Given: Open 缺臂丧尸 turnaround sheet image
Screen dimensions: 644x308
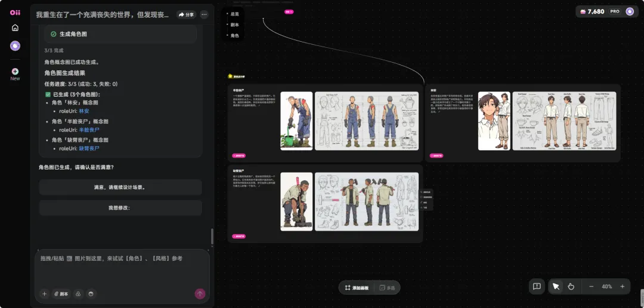Looking at the screenshot, I should [x=367, y=202].
